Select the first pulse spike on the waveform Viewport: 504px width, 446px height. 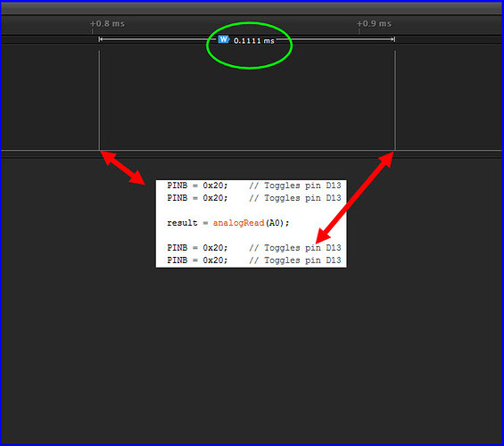99,100
